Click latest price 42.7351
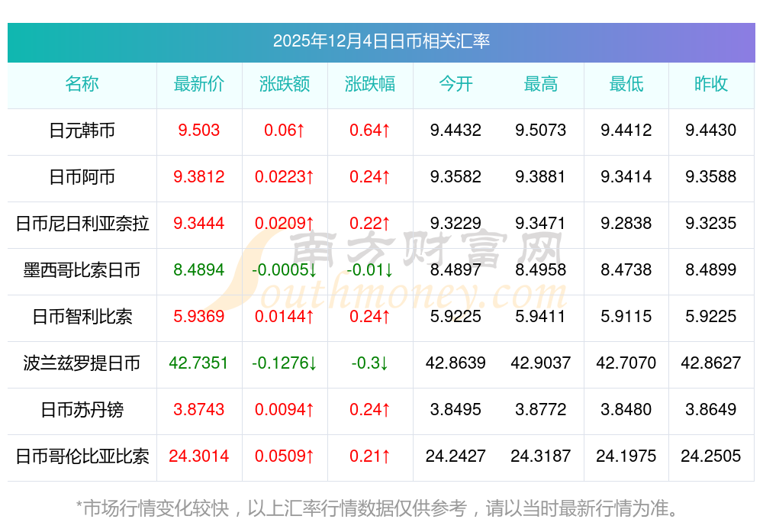This screenshot has width=763, height=532. [199, 363]
